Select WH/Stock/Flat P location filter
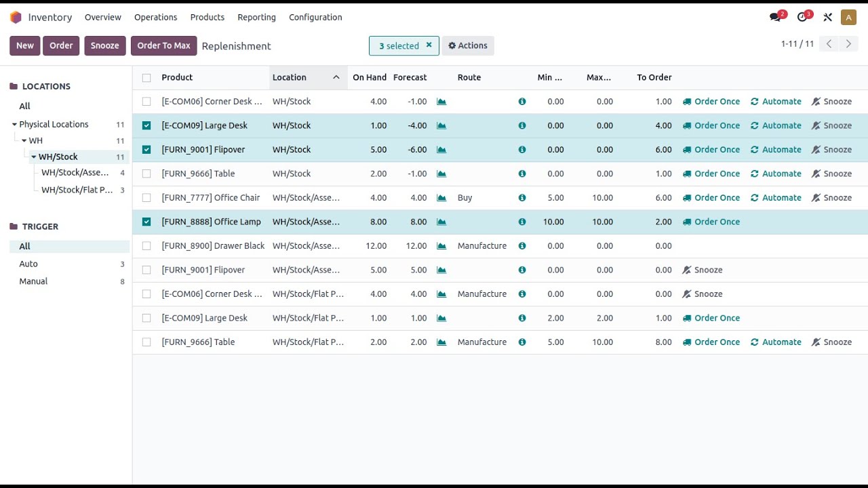The image size is (868, 488). click(x=81, y=190)
